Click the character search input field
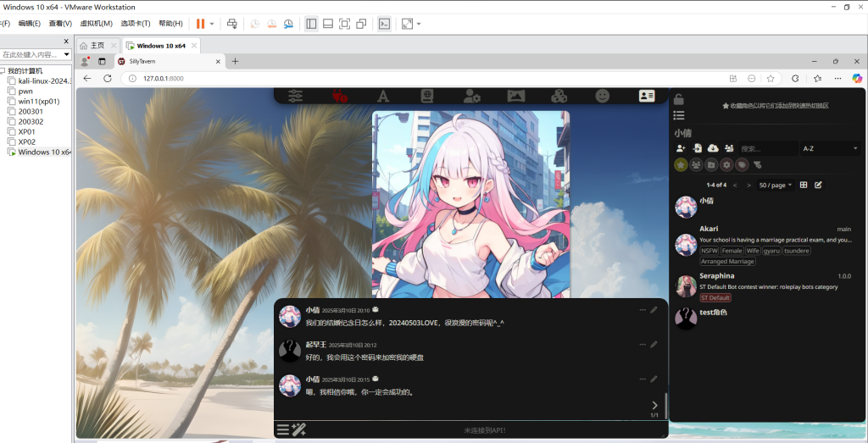 (767, 148)
